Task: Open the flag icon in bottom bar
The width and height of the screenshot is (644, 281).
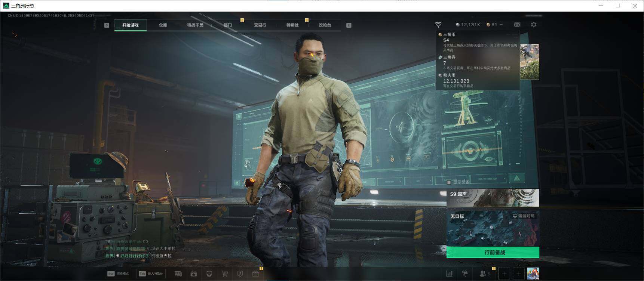Action: [465, 274]
